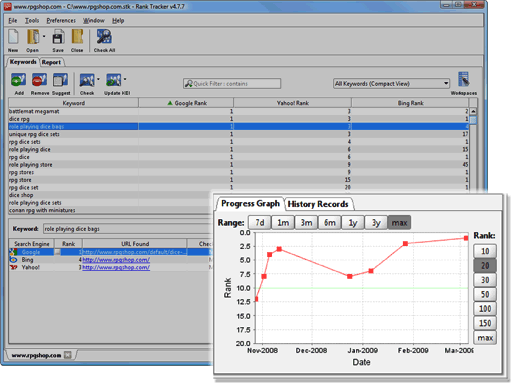Set rank scale to 20
Screen dimensions: 512x383
(485, 266)
